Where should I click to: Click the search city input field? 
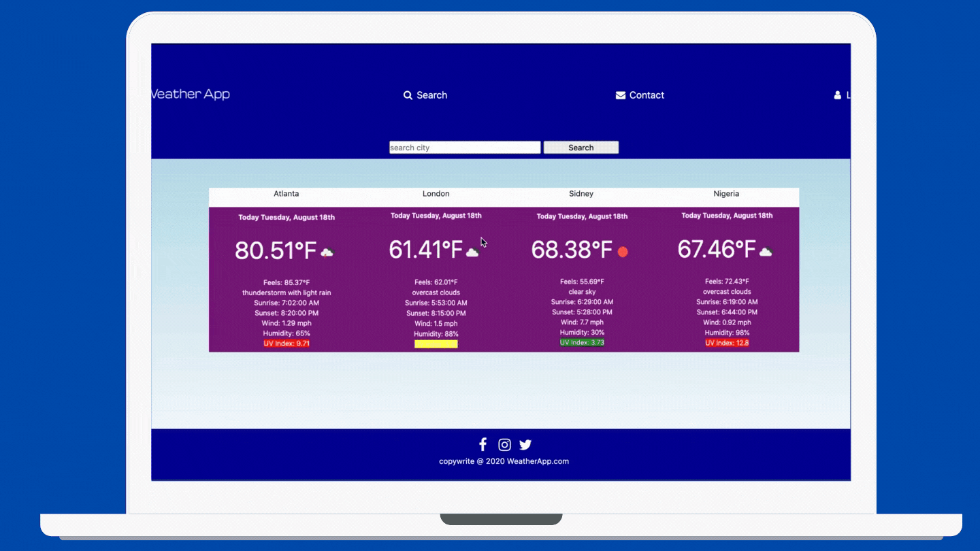(465, 148)
